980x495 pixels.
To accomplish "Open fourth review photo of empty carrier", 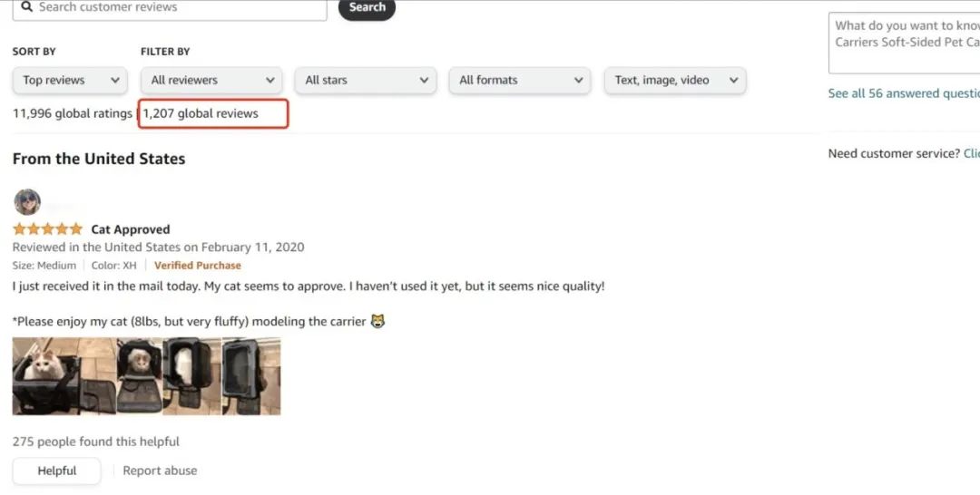I will (x=251, y=376).
